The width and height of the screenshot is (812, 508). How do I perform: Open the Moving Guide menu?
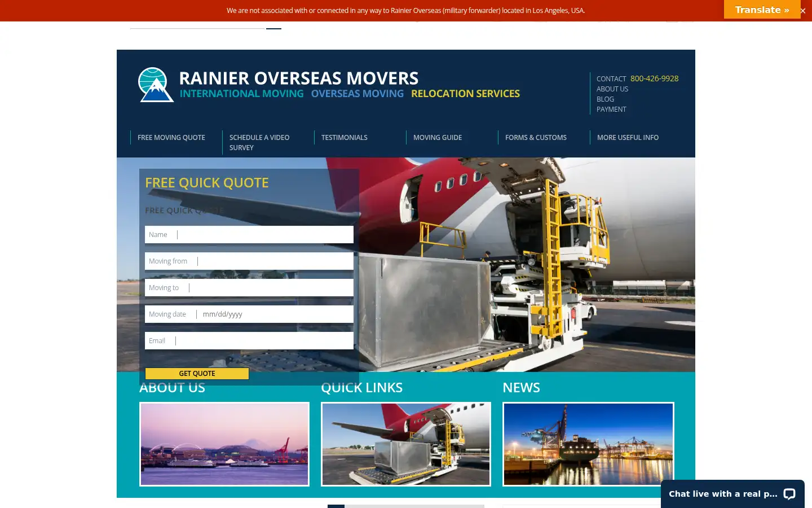pos(438,138)
